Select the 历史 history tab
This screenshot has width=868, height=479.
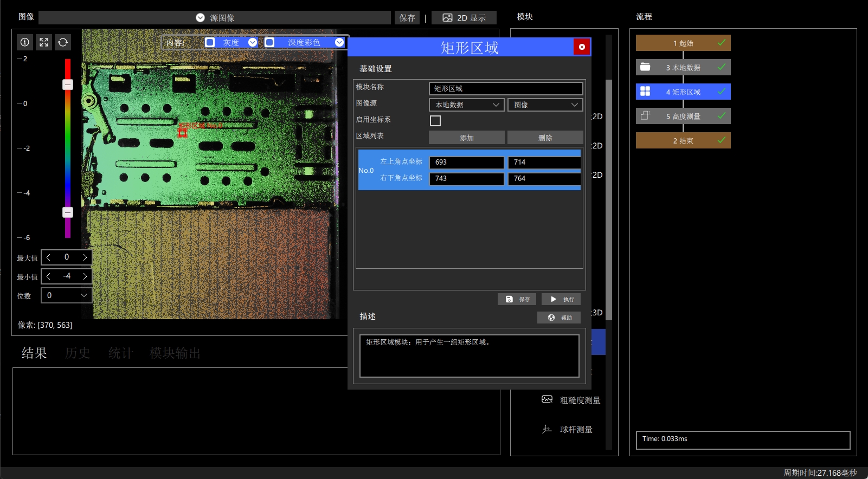pyautogui.click(x=78, y=353)
